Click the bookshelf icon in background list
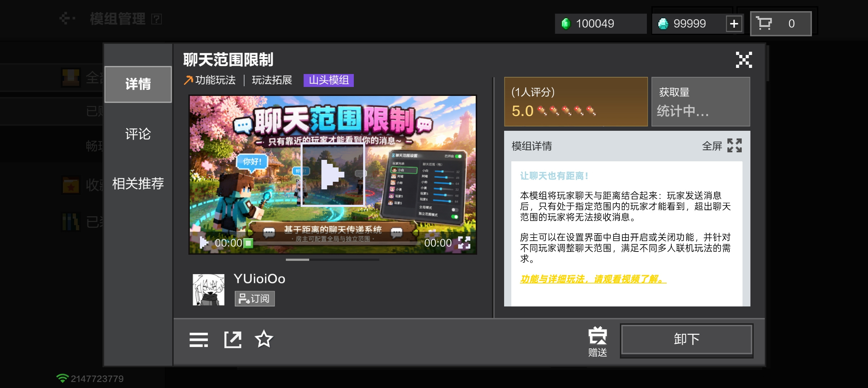 (x=70, y=222)
